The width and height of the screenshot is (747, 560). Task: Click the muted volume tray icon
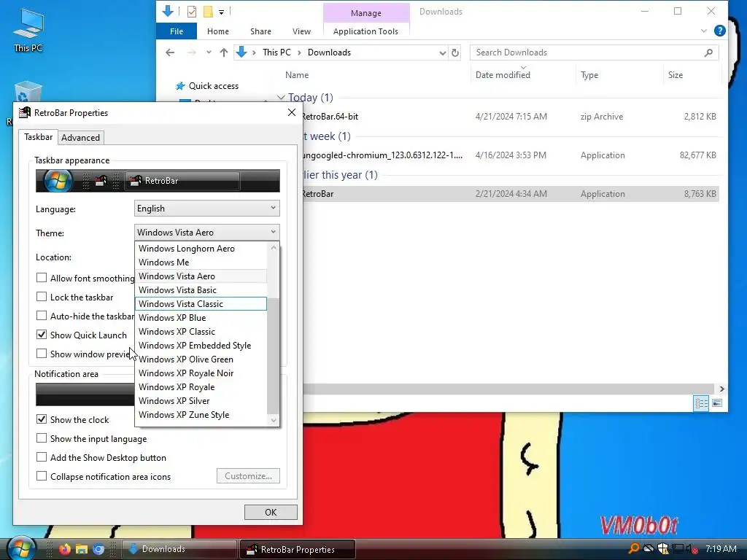tap(692, 548)
